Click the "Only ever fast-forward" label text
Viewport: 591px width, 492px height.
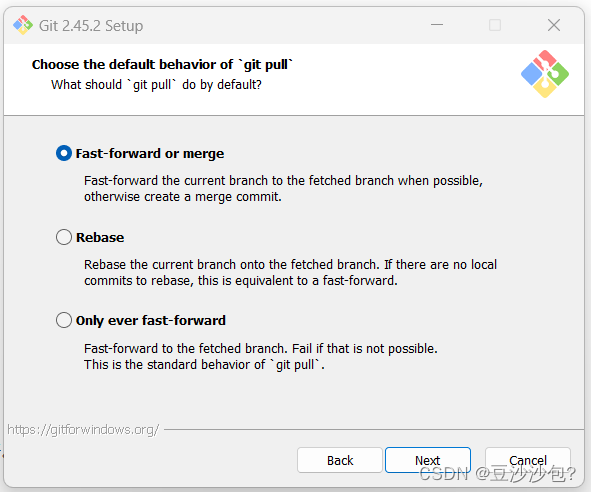coord(151,320)
